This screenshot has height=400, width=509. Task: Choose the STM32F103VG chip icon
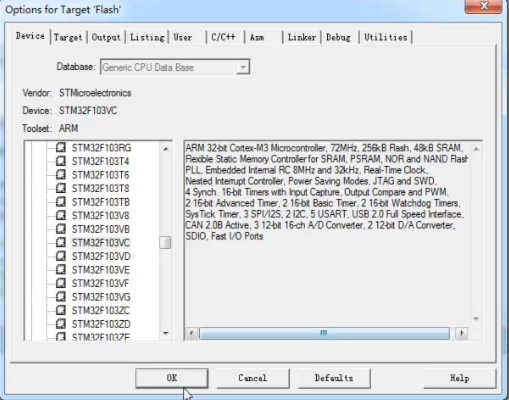coord(61,297)
